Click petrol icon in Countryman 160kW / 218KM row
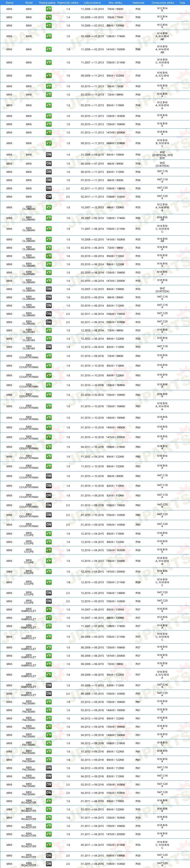Image resolution: width=190 pixels, height=868 pixels. click(49, 447)
